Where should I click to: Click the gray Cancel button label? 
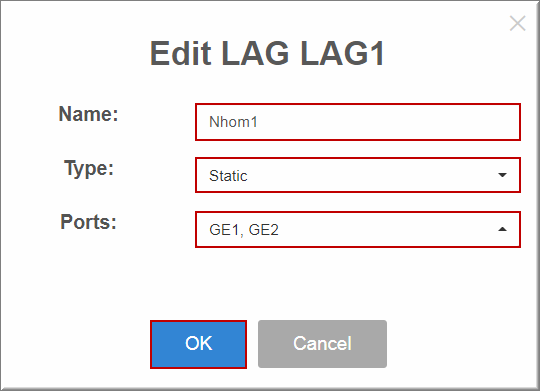pos(322,343)
